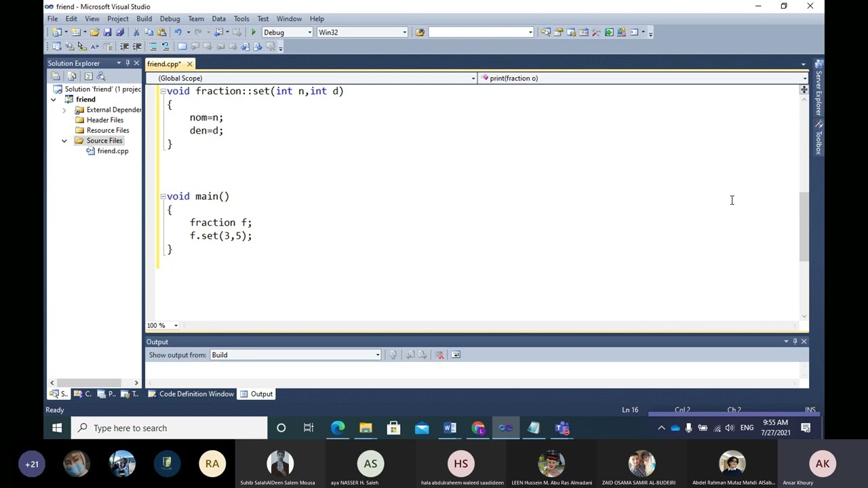Viewport: 868px width, 488px height.
Task: Close the friend.cpp editor tab
Action: (189, 64)
